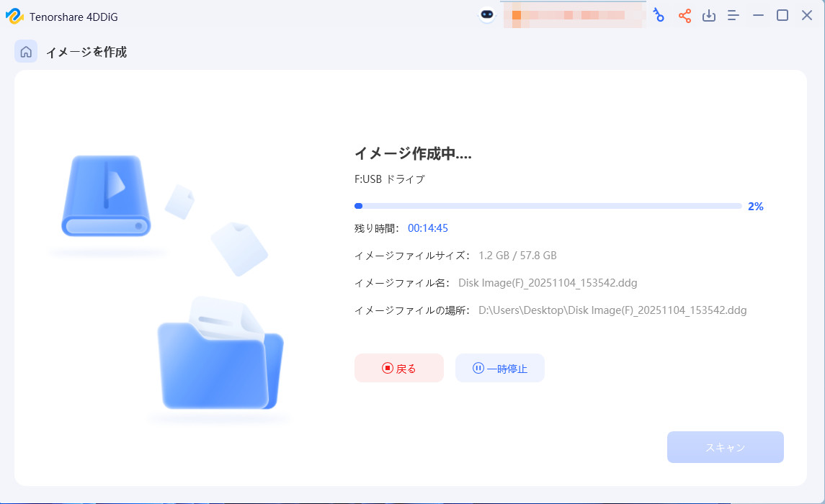
Task: Click the remaining time 00:14:45 text
Action: [429, 228]
